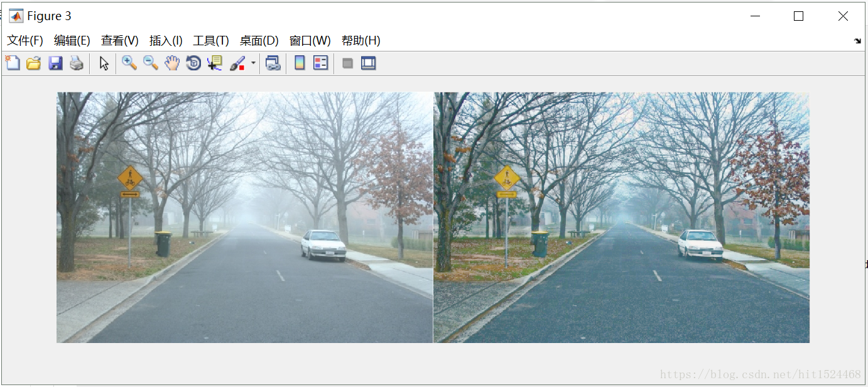Viewport: 868px width, 387px height.
Task: Click the dehazed street image on right
Action: 622,217
